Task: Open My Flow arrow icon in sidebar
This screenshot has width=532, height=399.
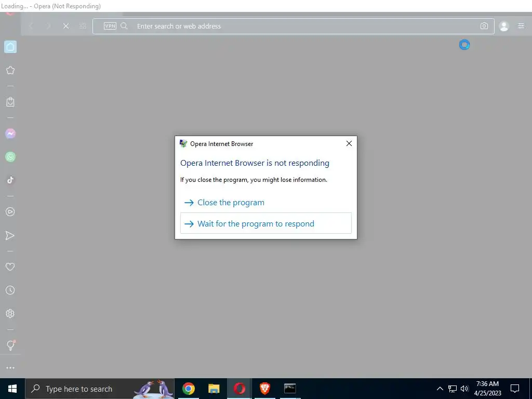Action: [10, 235]
